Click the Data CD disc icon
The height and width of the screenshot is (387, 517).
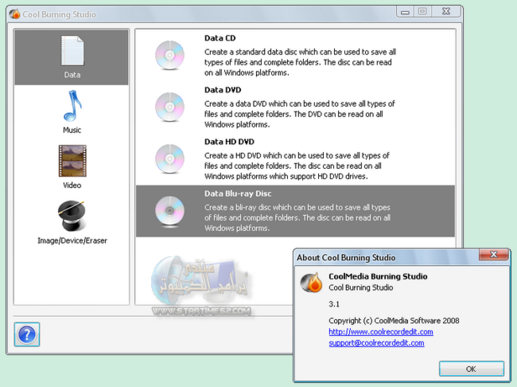pos(170,55)
